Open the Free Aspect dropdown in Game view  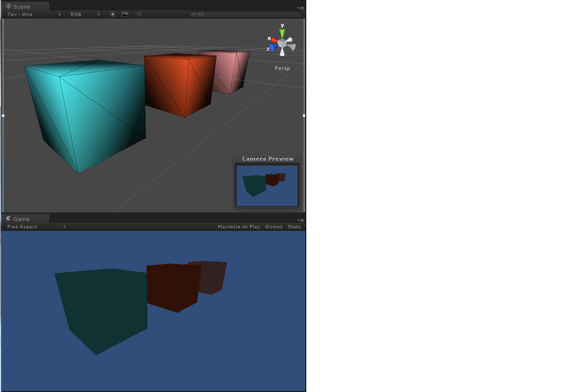tap(34, 226)
